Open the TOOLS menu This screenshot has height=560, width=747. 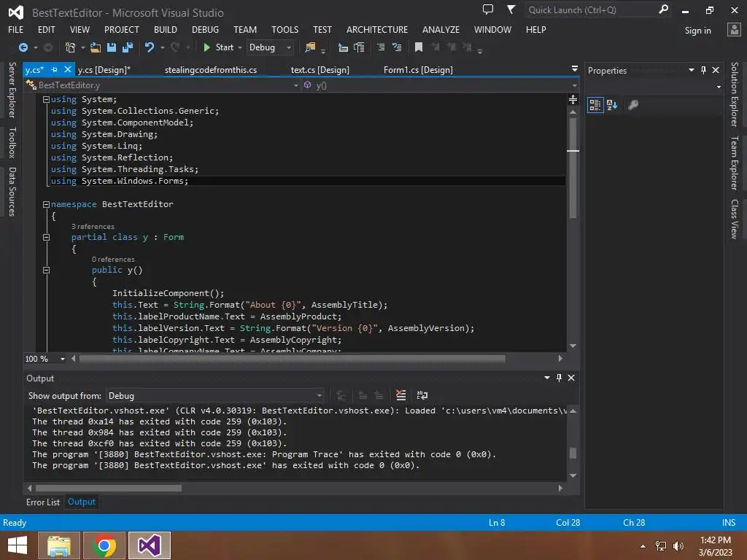point(285,29)
